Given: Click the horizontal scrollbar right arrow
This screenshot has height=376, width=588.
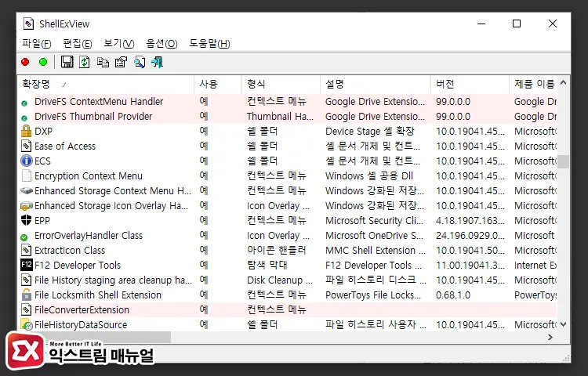Looking at the screenshot, I should click(550, 338).
